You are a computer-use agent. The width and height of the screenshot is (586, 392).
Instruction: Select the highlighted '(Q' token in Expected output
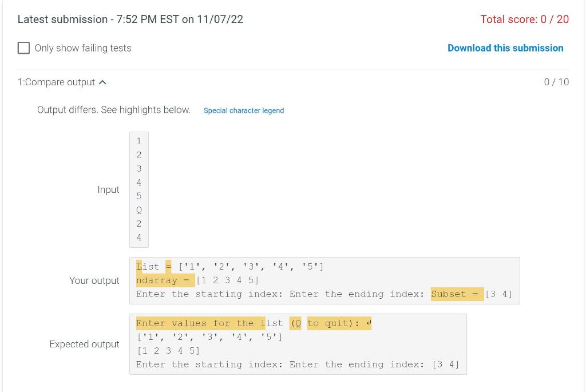tap(296, 323)
